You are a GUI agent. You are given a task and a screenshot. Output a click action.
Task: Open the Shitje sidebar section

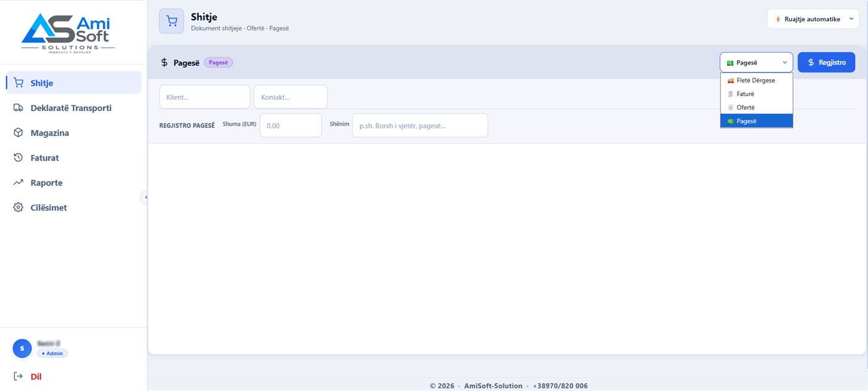(x=73, y=83)
